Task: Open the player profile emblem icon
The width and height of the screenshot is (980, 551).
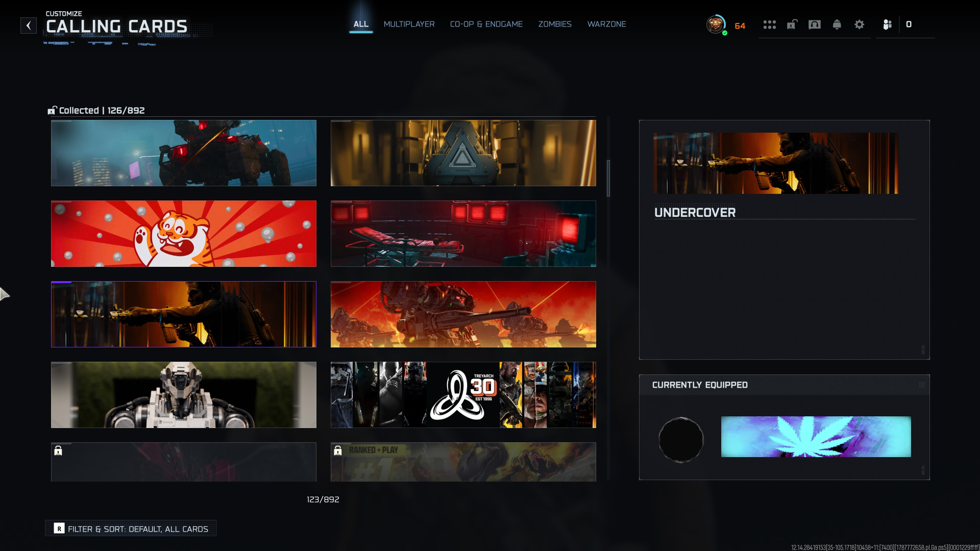Action: coord(716,24)
